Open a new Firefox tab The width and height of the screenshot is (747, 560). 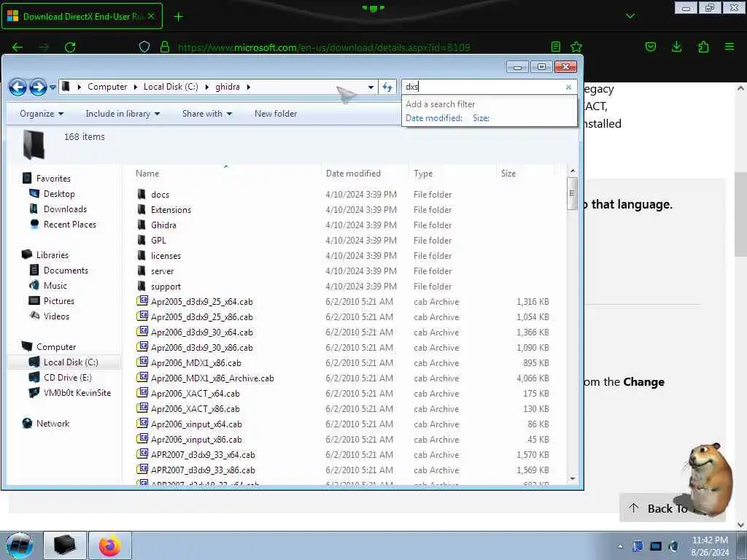pyautogui.click(x=178, y=17)
